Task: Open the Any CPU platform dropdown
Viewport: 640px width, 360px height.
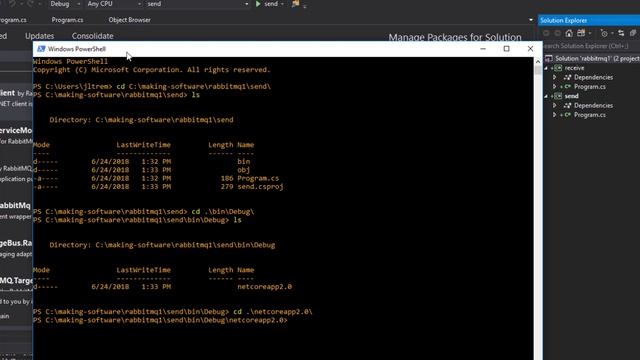Action: tap(114, 4)
